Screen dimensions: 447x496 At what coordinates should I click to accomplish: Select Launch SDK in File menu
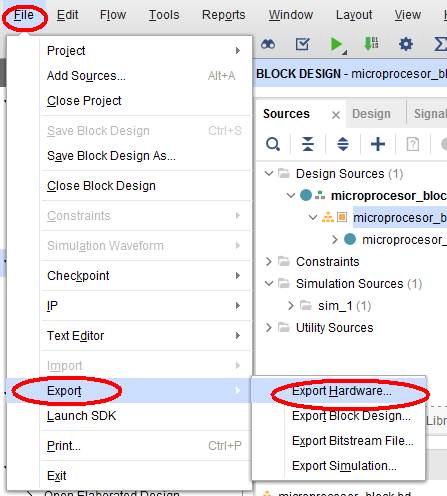[x=81, y=416]
